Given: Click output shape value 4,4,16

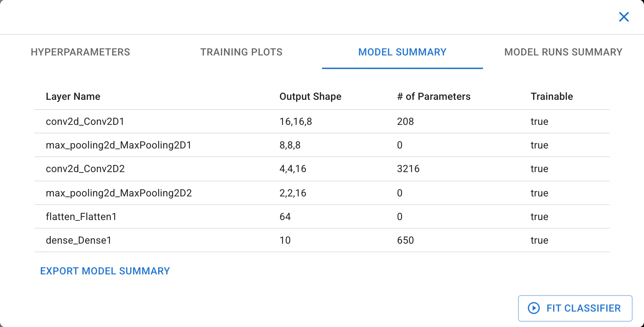Looking at the screenshot, I should click(293, 169).
